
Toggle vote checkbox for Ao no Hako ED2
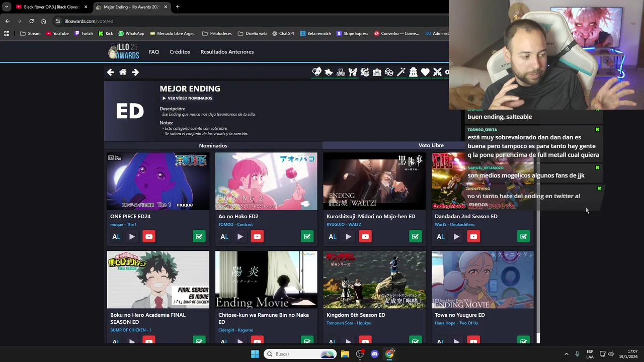coord(307,236)
